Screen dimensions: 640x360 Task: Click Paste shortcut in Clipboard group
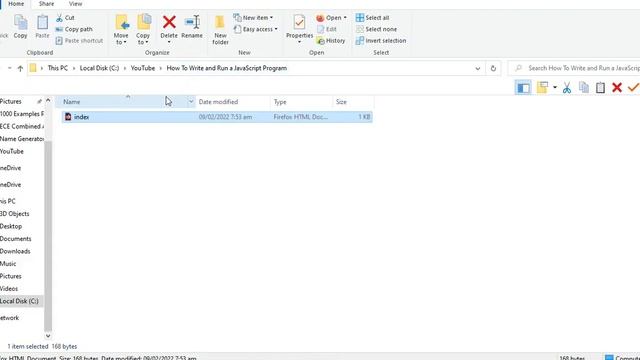(x=79, y=41)
